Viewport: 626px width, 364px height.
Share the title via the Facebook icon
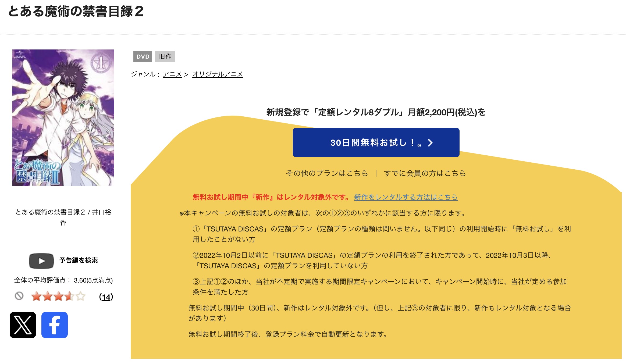pyautogui.click(x=55, y=325)
